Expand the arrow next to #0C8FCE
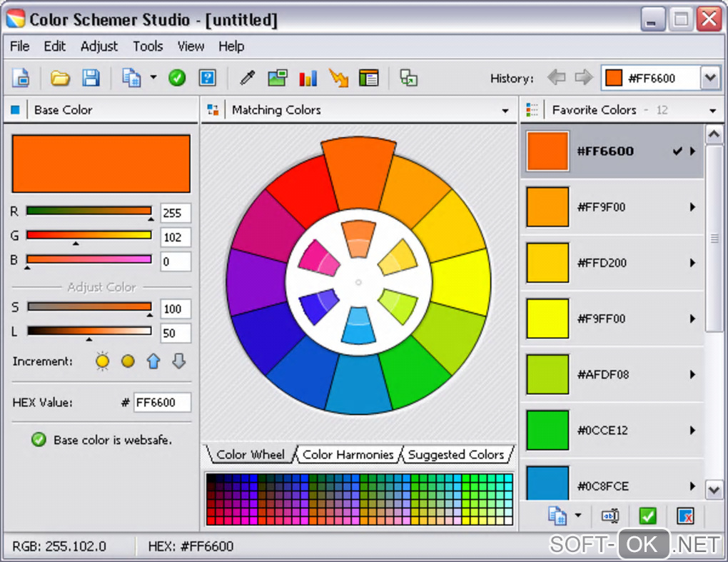Image resolution: width=728 pixels, height=562 pixels. (x=693, y=486)
